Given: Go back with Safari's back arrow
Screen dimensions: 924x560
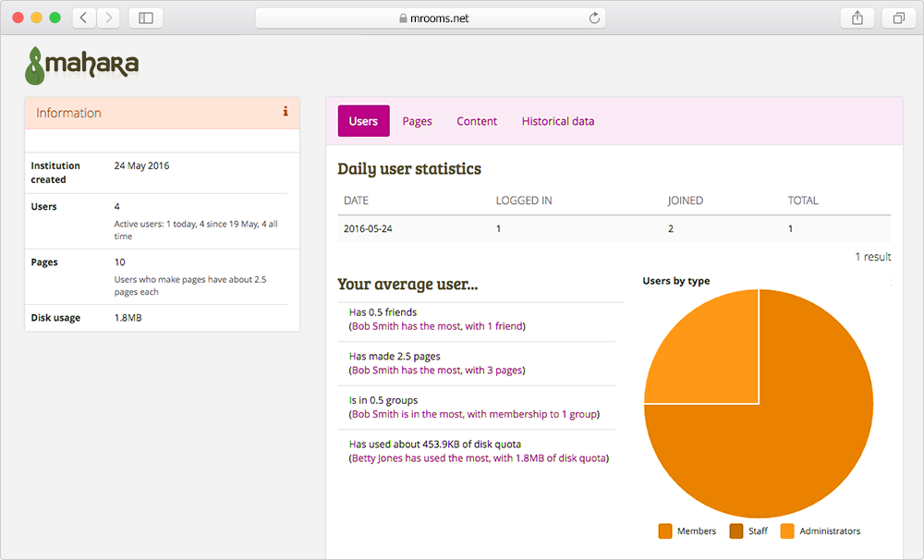Looking at the screenshot, I should click(83, 18).
